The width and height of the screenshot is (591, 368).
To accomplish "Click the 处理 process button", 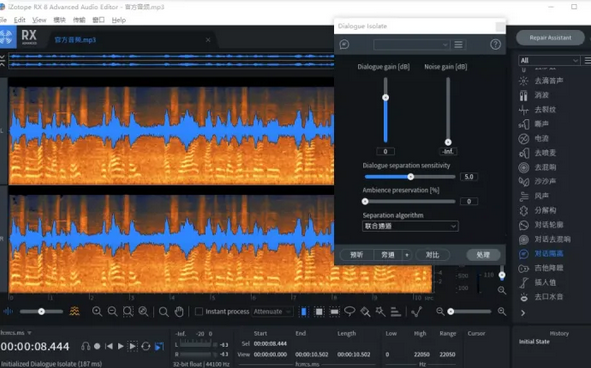I will [483, 255].
